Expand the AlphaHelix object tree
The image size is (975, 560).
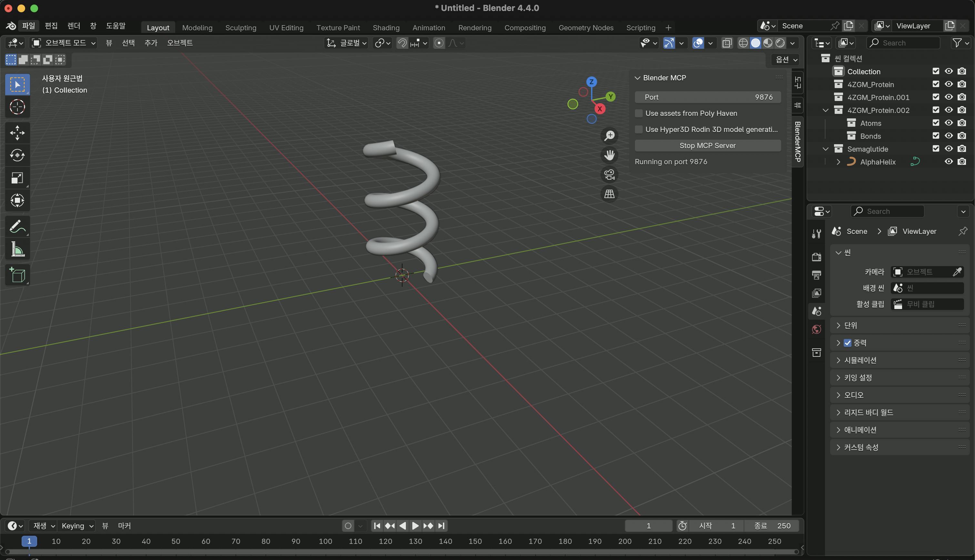pos(839,162)
